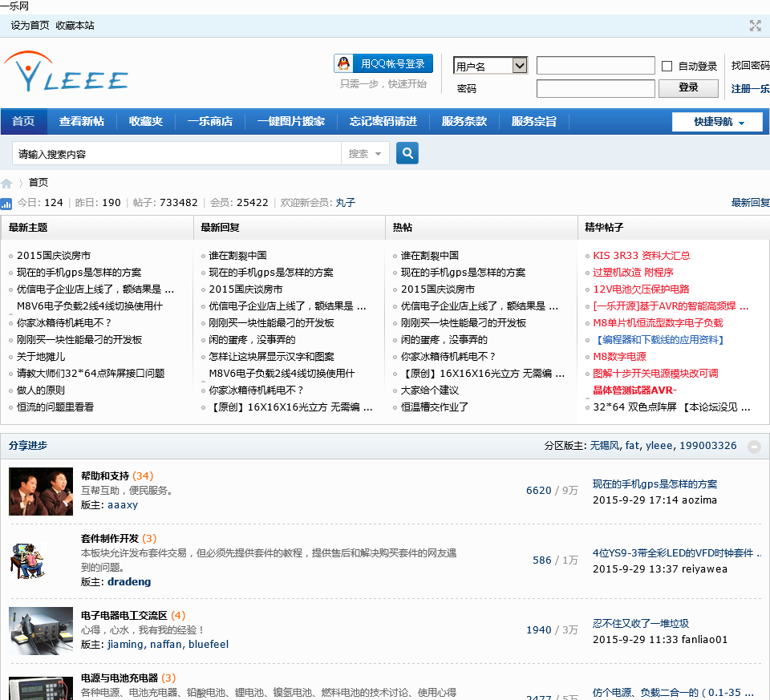Open 服务宗旨 in navigation bar
The width and height of the screenshot is (770, 700).
[534, 121]
